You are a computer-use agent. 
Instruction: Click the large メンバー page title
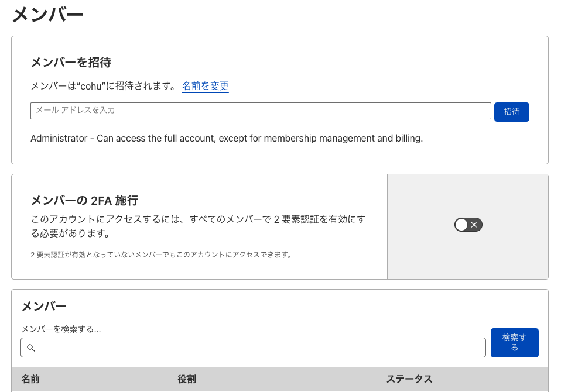[x=47, y=15]
